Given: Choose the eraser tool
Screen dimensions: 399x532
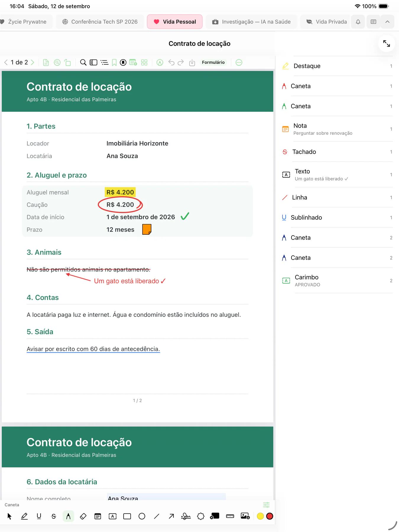Looking at the screenshot, I should [83, 516].
